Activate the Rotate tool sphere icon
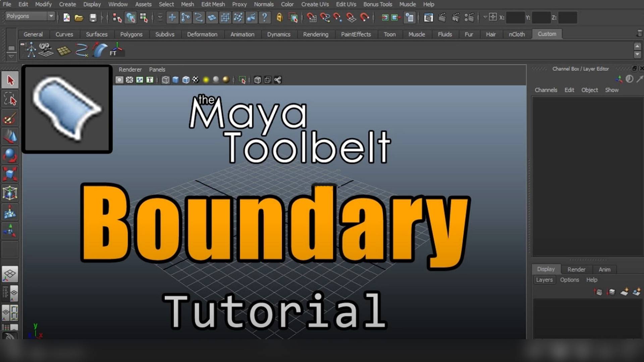The image size is (644, 362). coord(10,156)
